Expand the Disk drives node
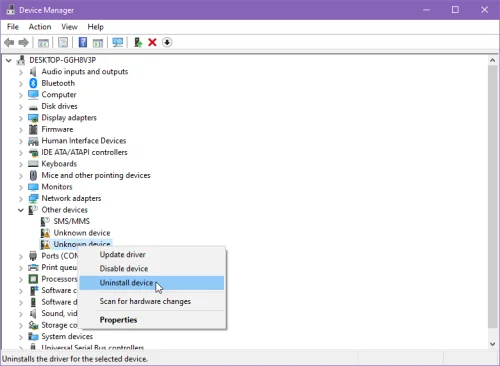 (x=21, y=107)
